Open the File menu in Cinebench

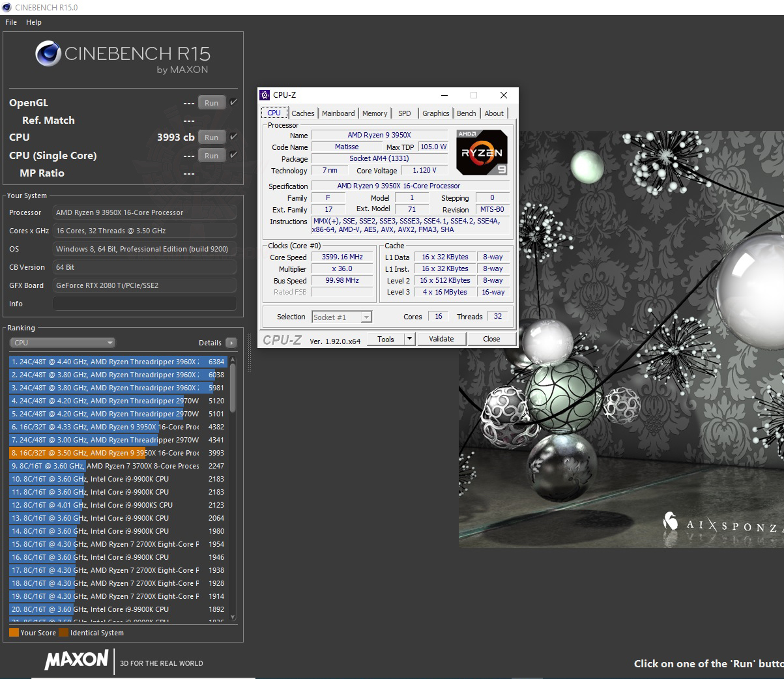click(11, 22)
